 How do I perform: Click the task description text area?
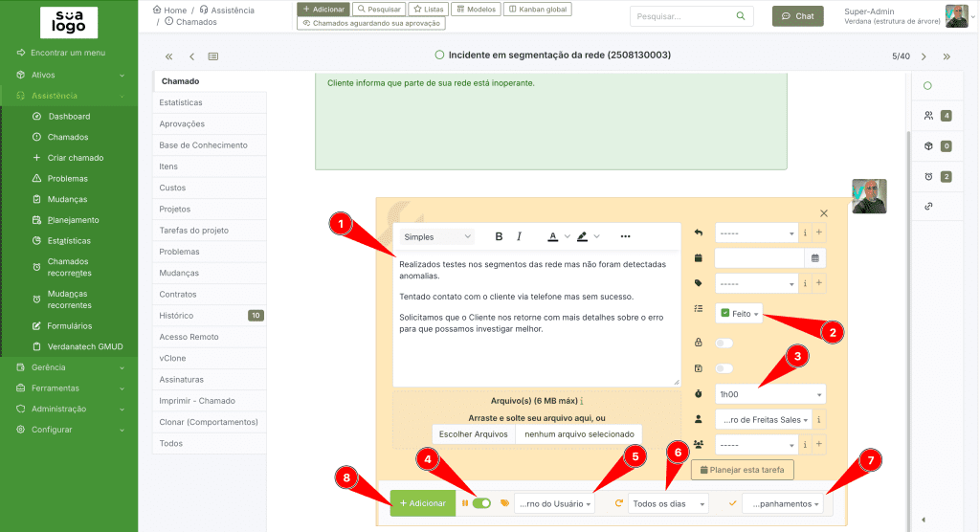536,318
